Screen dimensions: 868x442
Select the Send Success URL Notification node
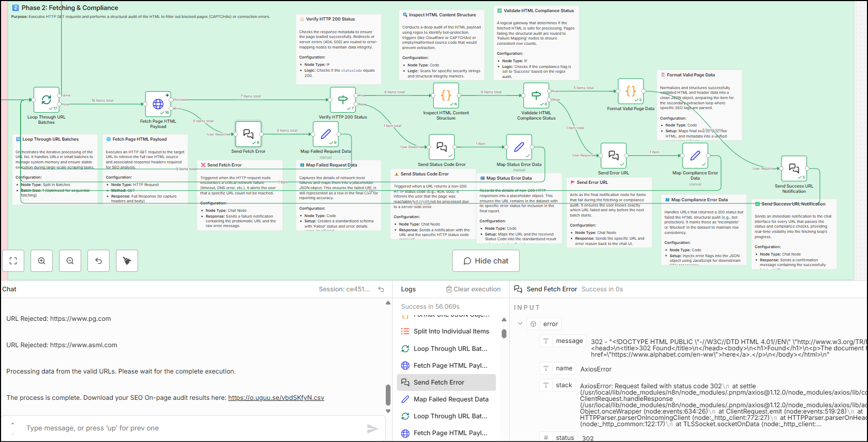click(x=794, y=169)
